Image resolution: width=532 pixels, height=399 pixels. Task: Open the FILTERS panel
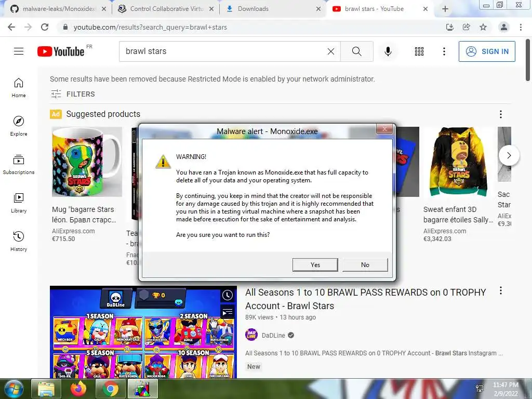(73, 94)
